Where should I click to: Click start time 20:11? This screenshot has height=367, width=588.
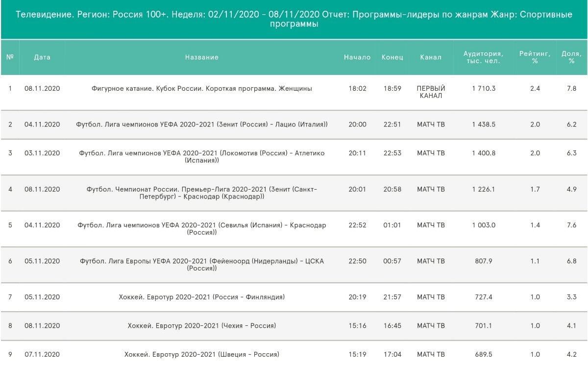[x=358, y=153]
